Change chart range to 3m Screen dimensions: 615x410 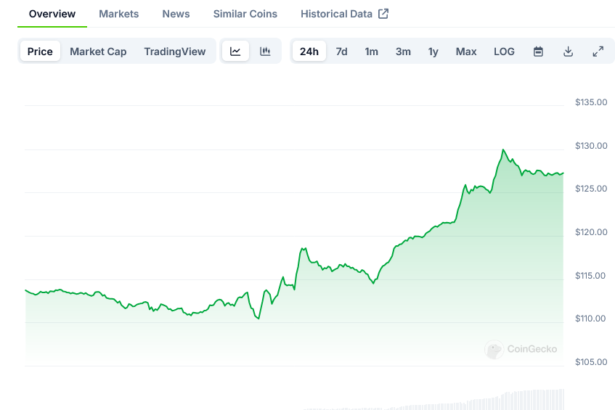coord(403,52)
